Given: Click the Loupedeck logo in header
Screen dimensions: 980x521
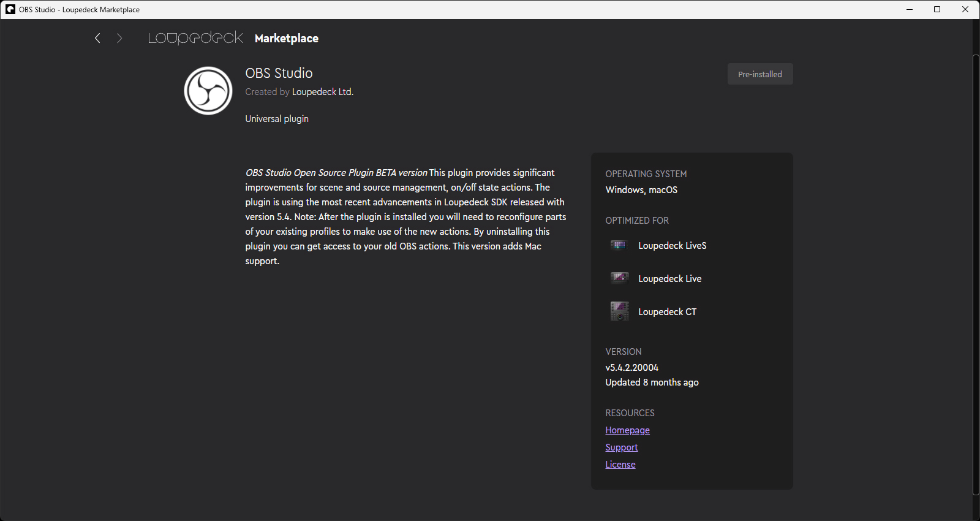Looking at the screenshot, I should click(195, 38).
